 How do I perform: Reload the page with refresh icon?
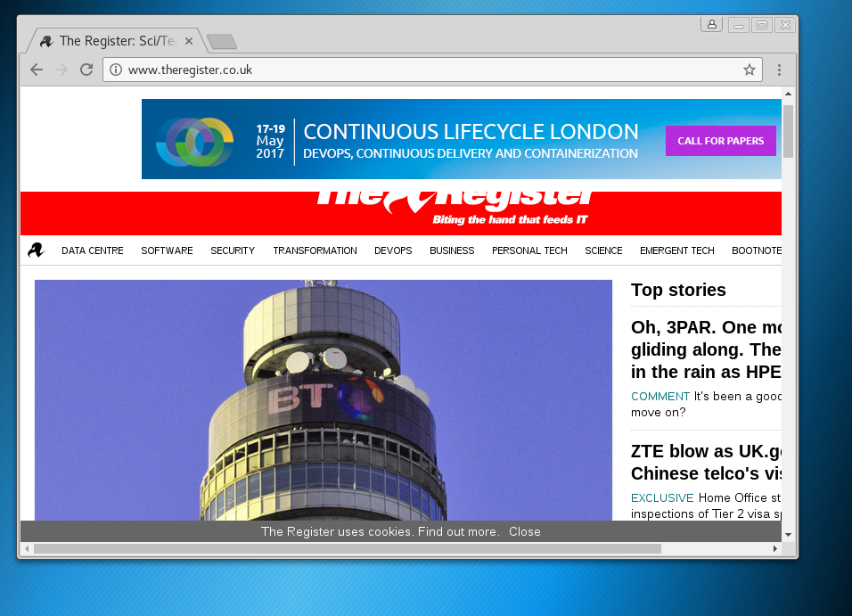point(86,70)
